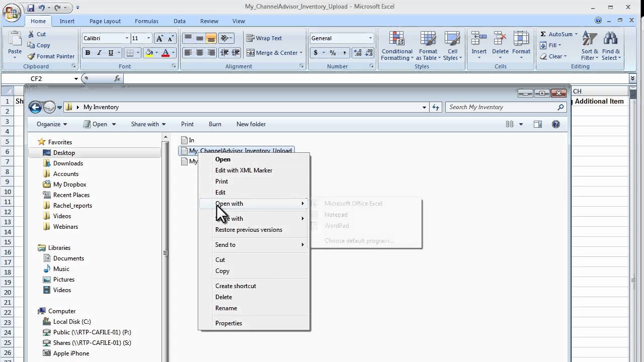Increase font size with Grow Font icon

pos(159,38)
